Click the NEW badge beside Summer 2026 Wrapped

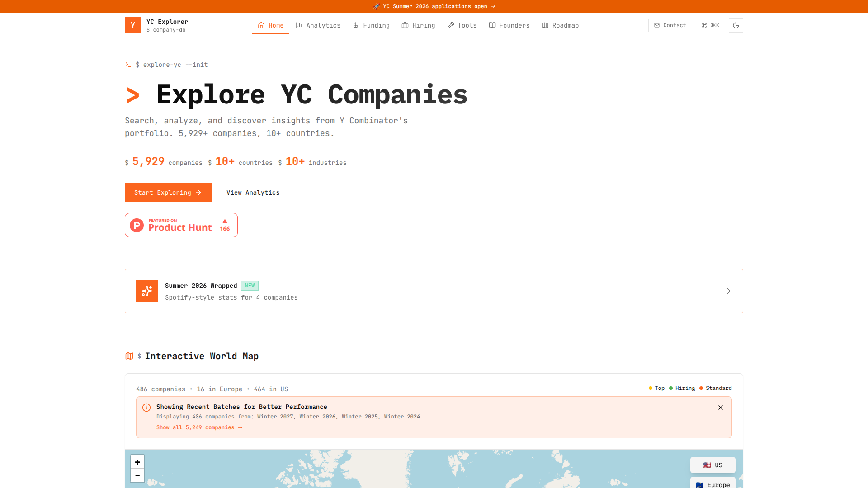click(x=250, y=286)
